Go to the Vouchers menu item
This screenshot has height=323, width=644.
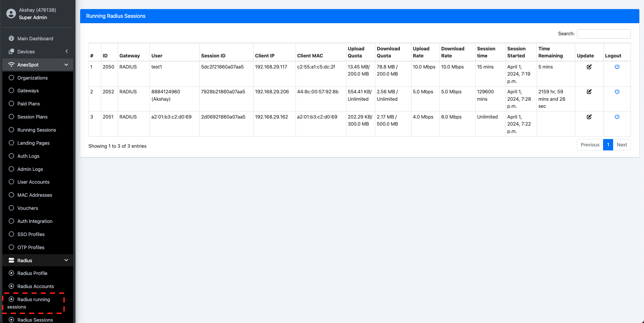pos(28,208)
